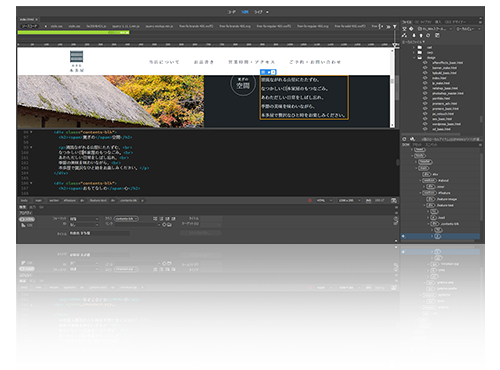The image size is (500, 370).
Task: Select photoshop_master.html in the Files panel
Action: [x=448, y=93]
